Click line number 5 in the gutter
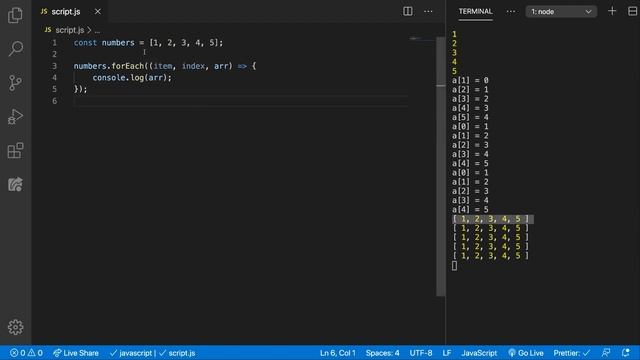 click(55, 89)
